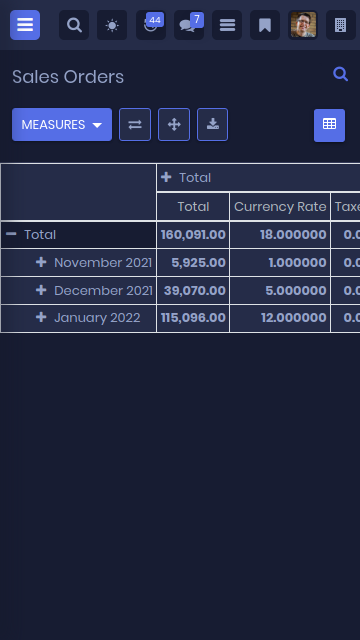
Task: Open the user avatar menu
Action: pyautogui.click(x=303, y=25)
